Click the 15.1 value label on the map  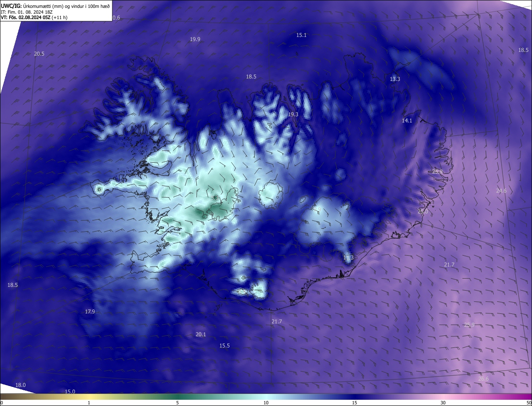click(301, 35)
